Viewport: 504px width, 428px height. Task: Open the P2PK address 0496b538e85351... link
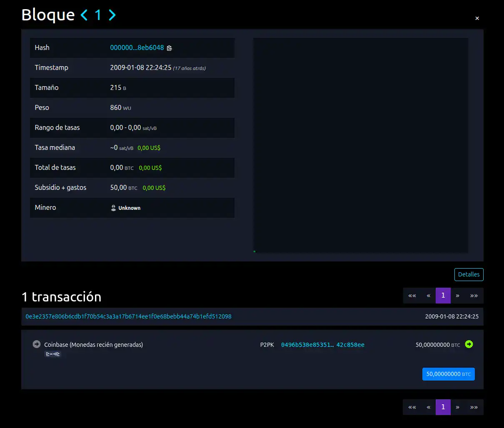click(x=323, y=345)
